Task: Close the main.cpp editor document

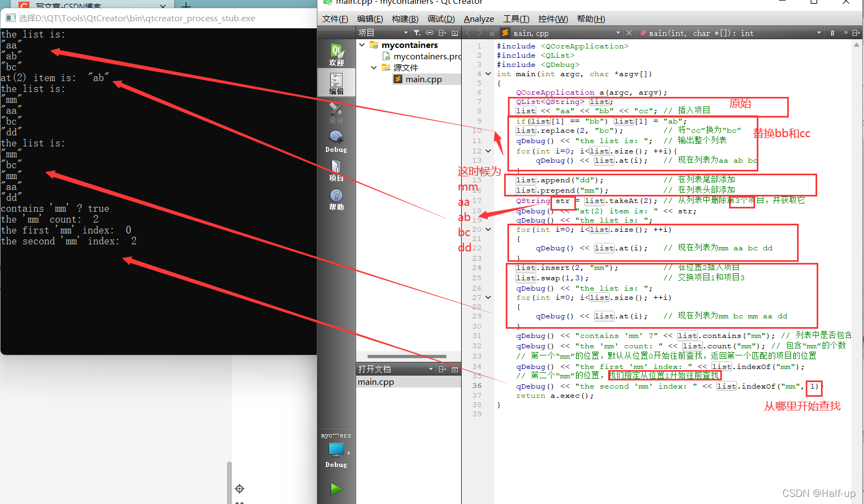Action: point(629,33)
